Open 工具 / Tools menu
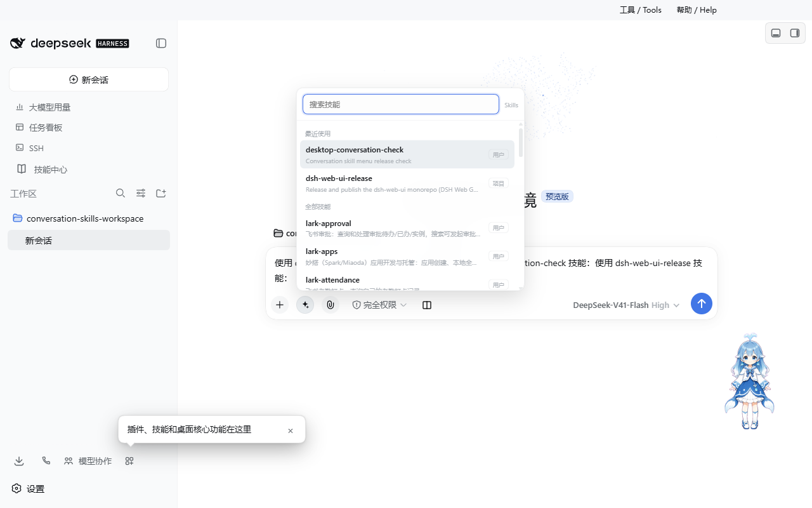The height and width of the screenshot is (508, 812). (641, 10)
